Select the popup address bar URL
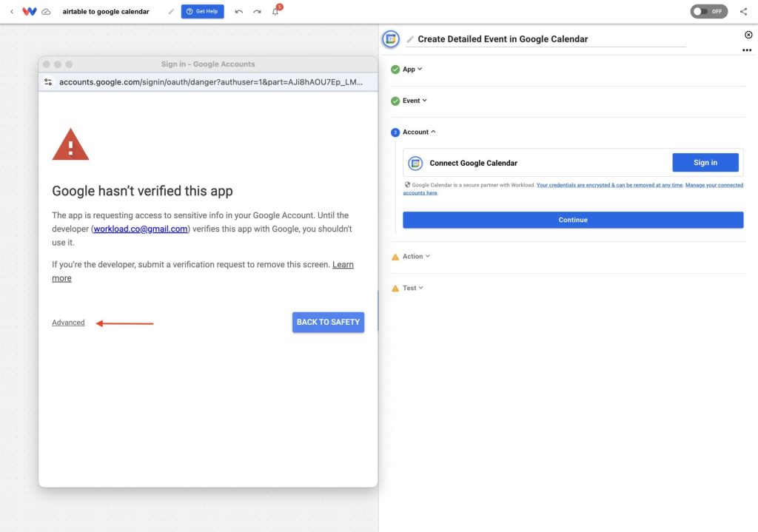Viewport: 758px width, 532px height. point(211,82)
